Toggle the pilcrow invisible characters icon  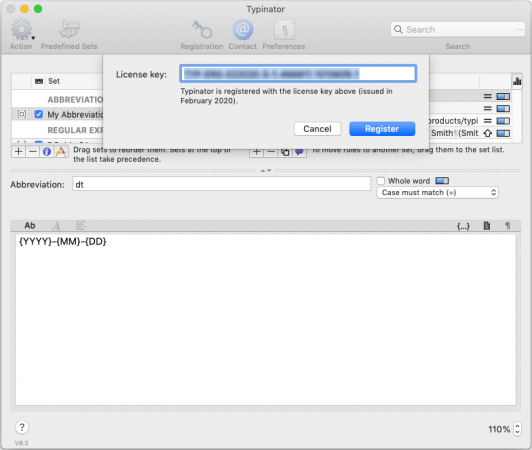coord(508,226)
